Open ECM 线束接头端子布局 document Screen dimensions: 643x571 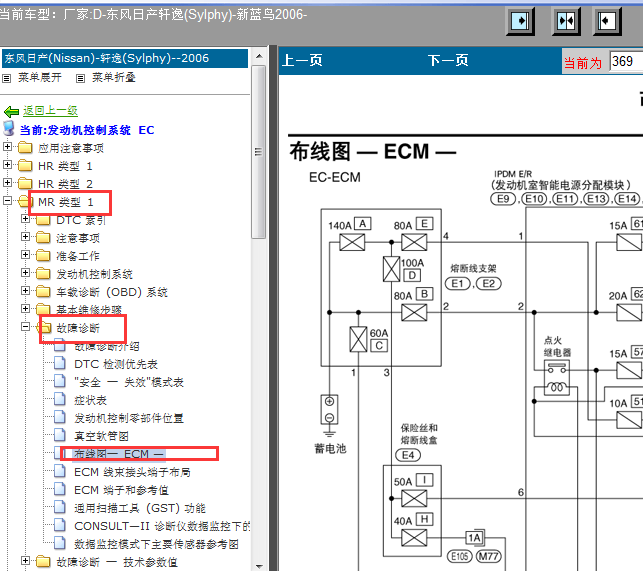tap(132, 472)
